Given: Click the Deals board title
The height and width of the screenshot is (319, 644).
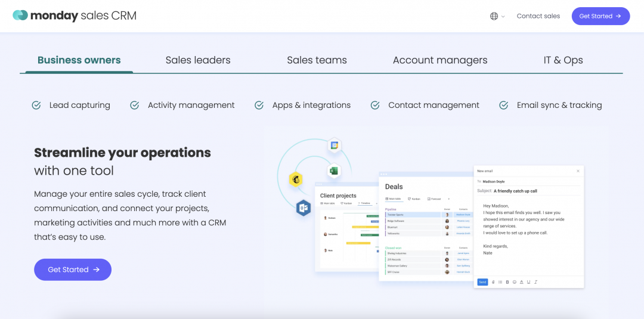Looking at the screenshot, I should tap(394, 187).
